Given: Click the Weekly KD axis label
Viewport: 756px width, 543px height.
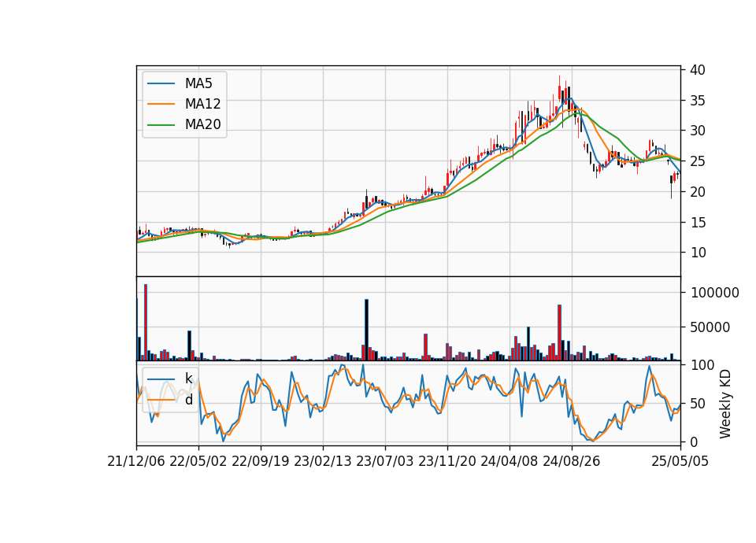Looking at the screenshot, I should [724, 404].
